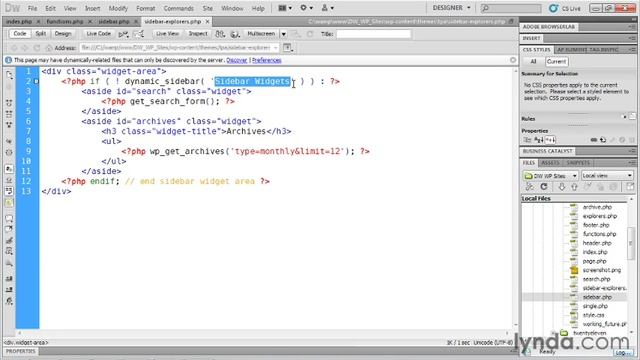
Task: Open the DESIGNER workspace switcher
Action: coord(451,8)
